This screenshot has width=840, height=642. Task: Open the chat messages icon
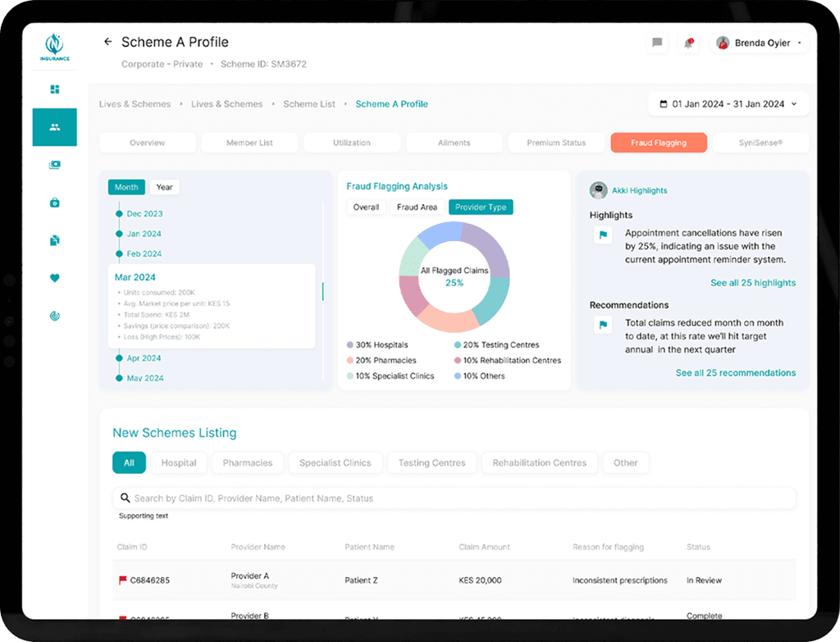tap(657, 43)
